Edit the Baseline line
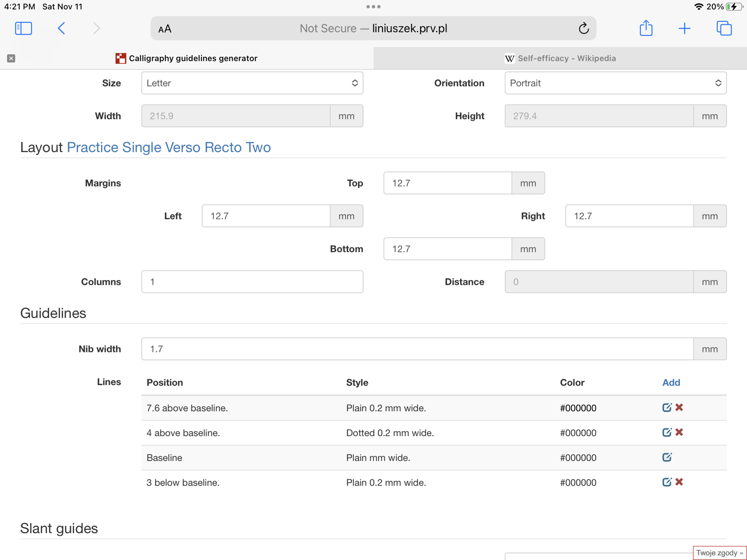747x560 pixels. pyautogui.click(x=667, y=457)
